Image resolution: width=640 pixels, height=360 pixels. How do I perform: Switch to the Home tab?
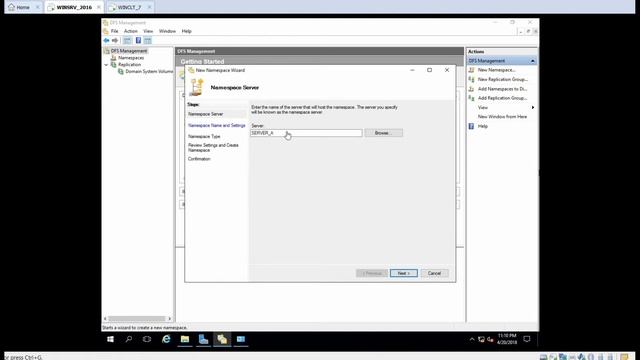pos(23,7)
